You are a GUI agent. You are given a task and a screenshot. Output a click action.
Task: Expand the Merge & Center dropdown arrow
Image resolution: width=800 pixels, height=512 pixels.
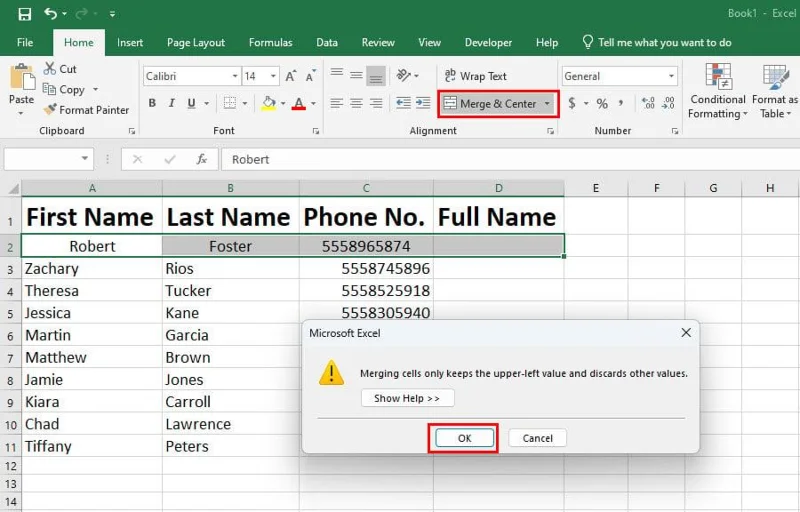(x=547, y=104)
